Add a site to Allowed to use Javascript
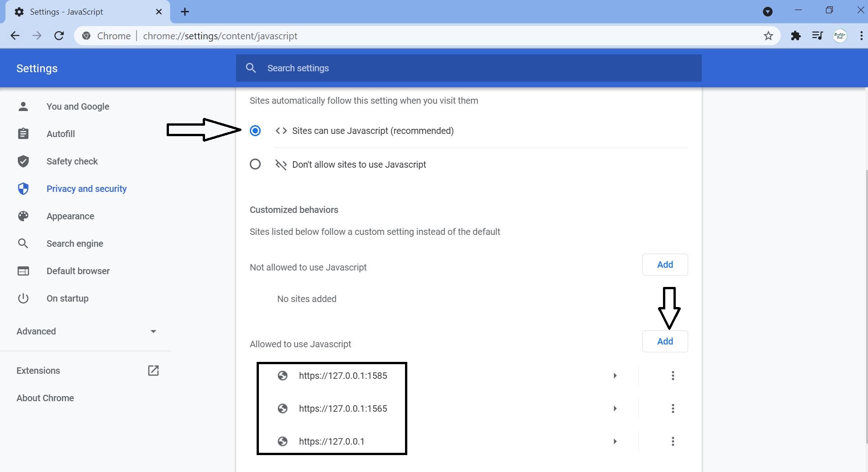Image resolution: width=868 pixels, height=472 pixels. click(665, 341)
